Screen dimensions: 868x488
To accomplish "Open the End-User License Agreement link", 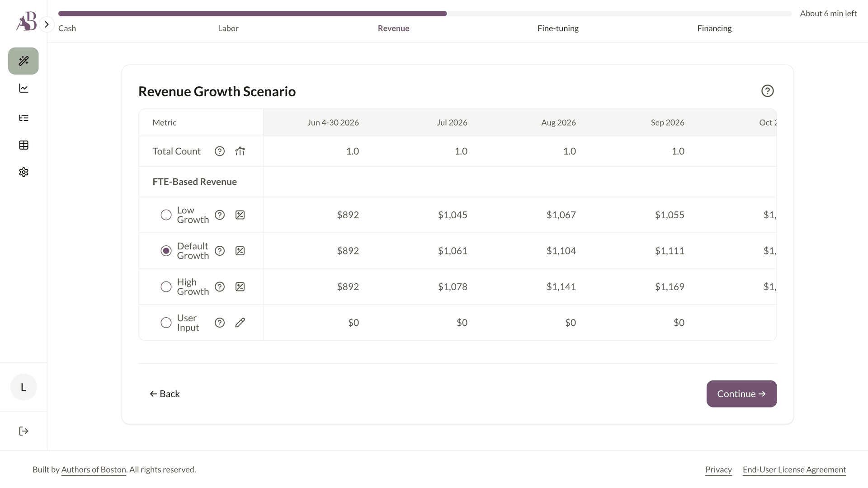I will 794,469.
